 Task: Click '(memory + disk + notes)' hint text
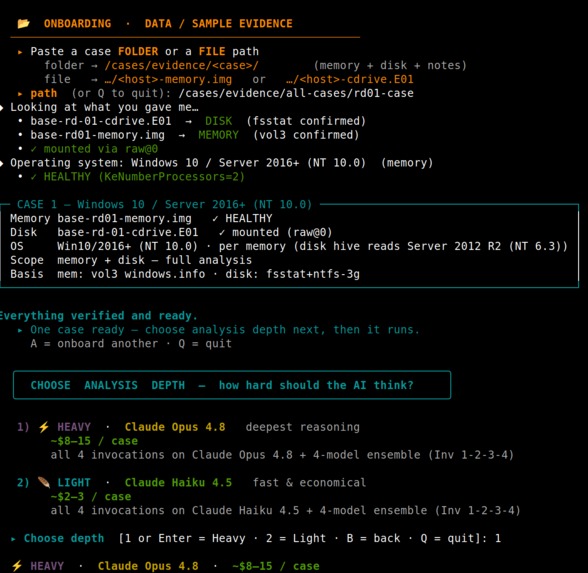(x=390, y=65)
